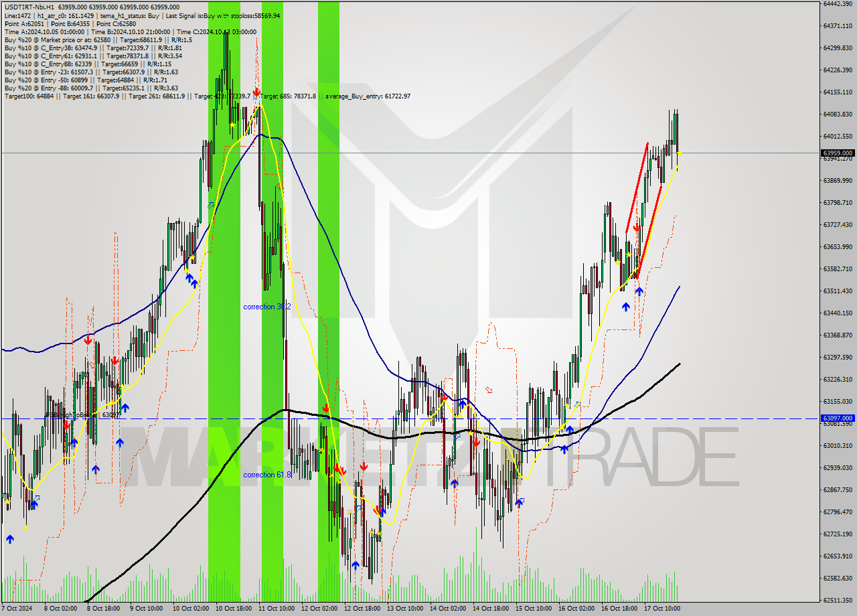857x616 pixels.
Task: Click the 'Target100: 64884' targets summary line
Action: pyautogui.click(x=208, y=96)
